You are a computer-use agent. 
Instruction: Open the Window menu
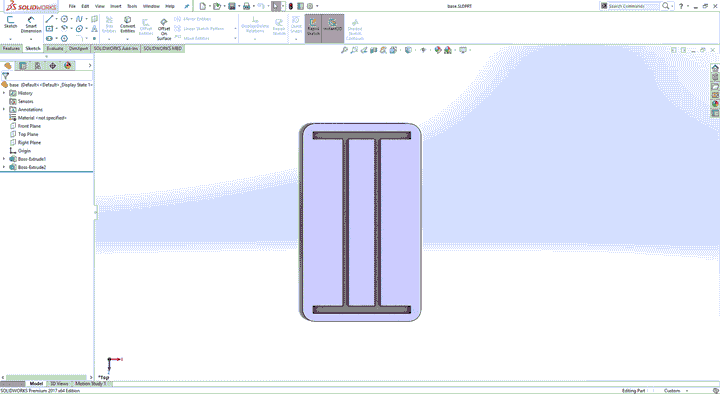tap(151, 6)
